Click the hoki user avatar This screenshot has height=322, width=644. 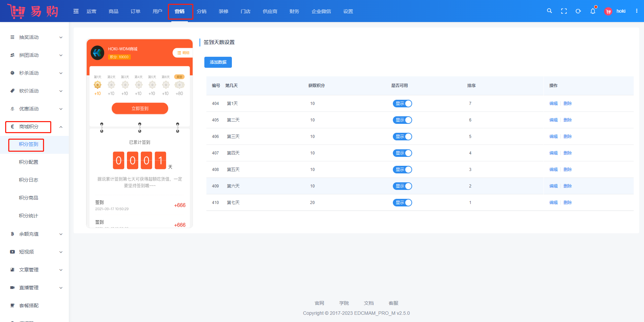coord(608,11)
